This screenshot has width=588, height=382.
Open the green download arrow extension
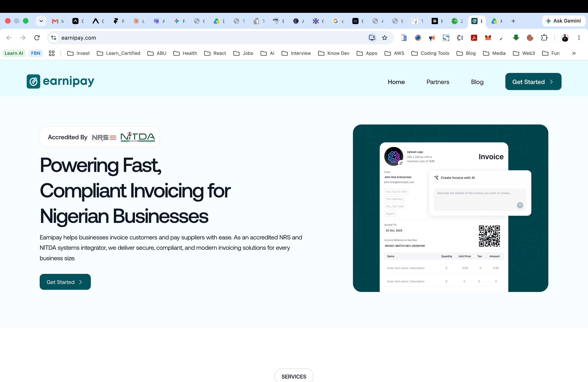tap(516, 38)
